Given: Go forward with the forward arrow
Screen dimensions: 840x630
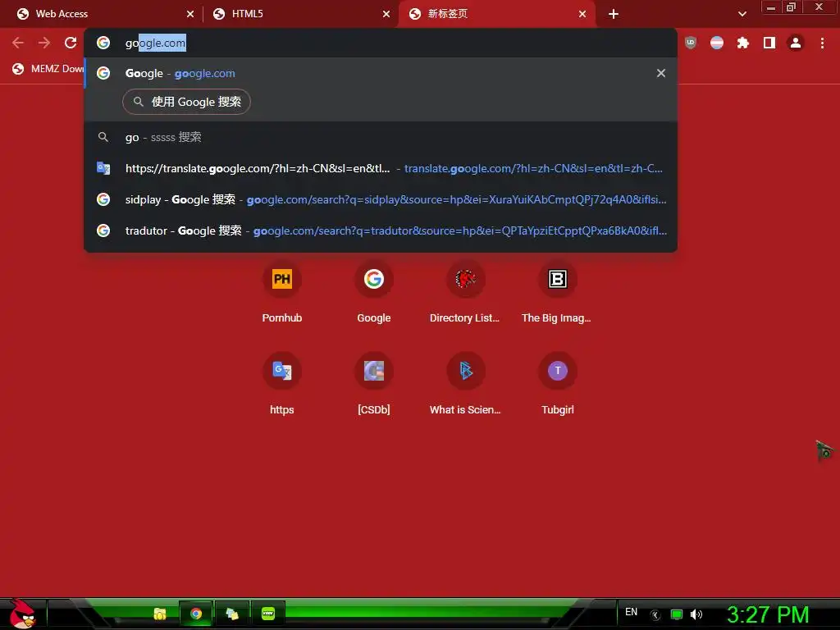Looking at the screenshot, I should point(44,43).
